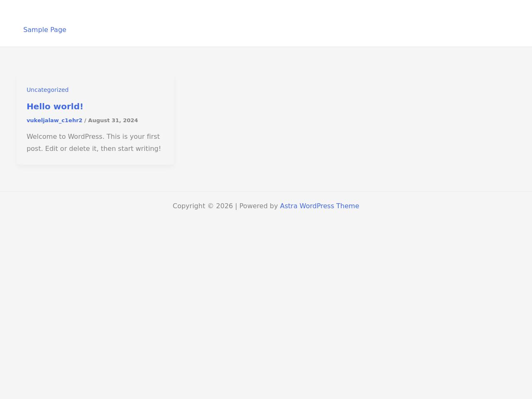Open the Sample Page menu link
This screenshot has height=399, width=532.
[x=44, y=30]
